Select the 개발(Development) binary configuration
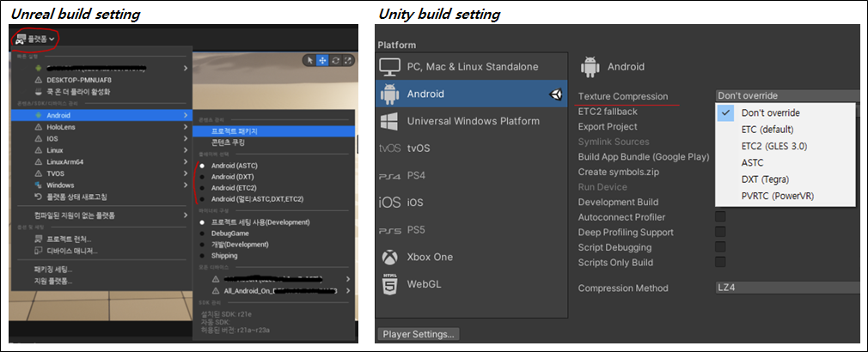 [202, 244]
